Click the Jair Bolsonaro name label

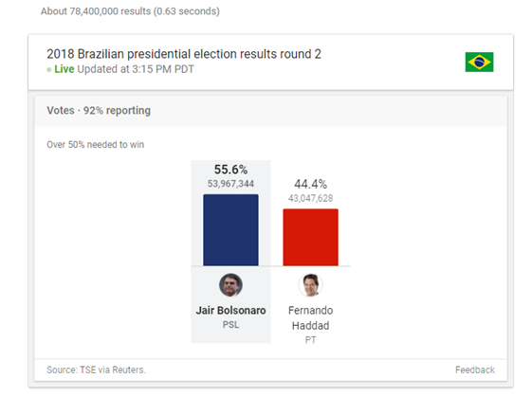tap(230, 310)
